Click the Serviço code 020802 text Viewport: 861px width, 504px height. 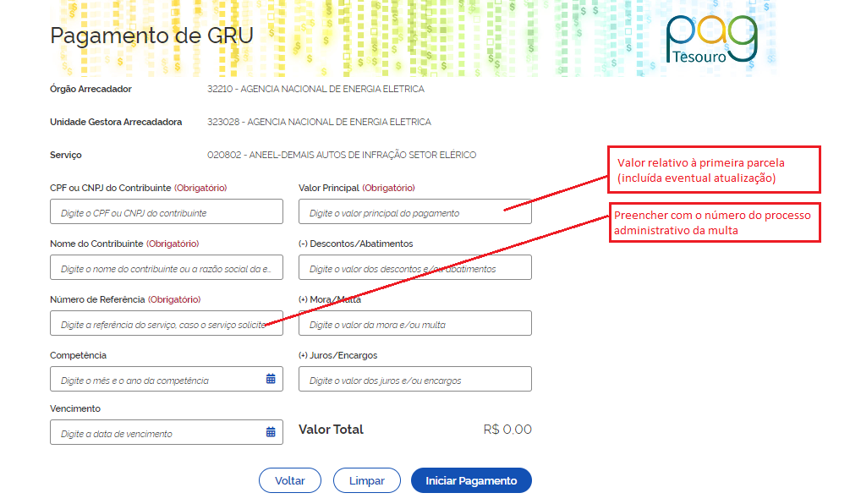click(341, 155)
